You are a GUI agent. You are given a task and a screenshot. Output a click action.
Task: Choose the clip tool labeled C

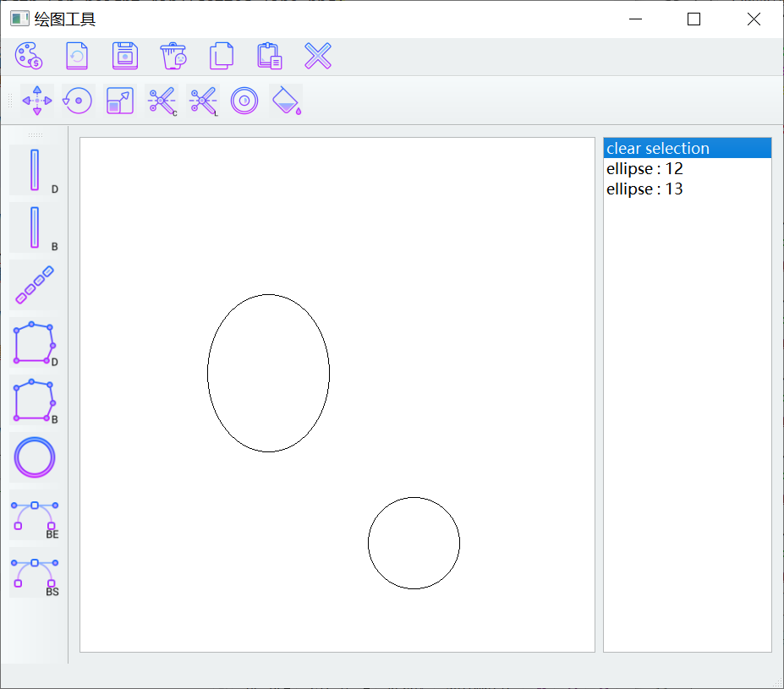(x=162, y=101)
